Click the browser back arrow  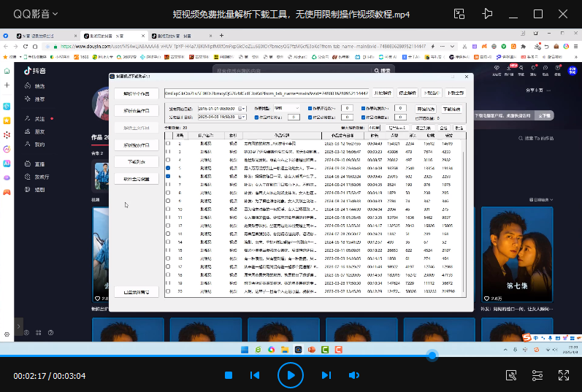pos(6,47)
